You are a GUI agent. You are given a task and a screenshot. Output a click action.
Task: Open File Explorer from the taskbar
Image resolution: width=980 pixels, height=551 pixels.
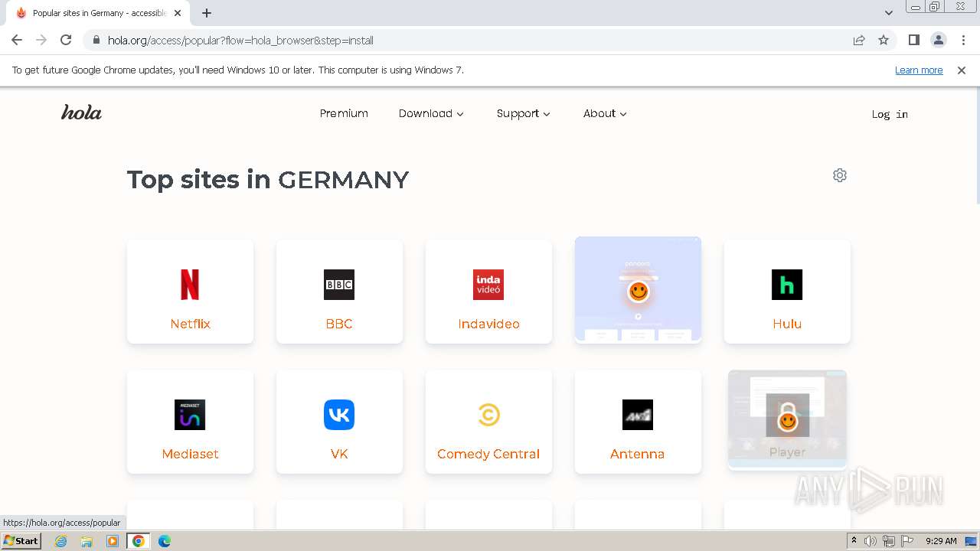tap(87, 541)
